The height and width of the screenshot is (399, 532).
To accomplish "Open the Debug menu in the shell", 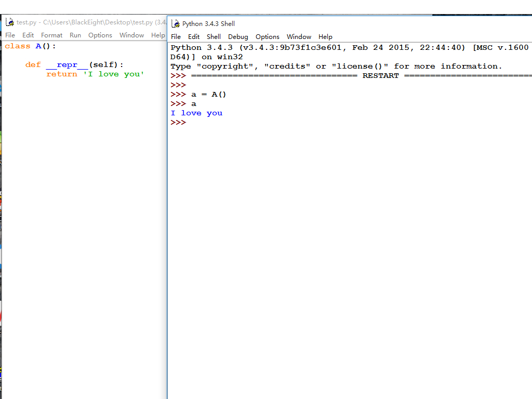I will coord(238,37).
